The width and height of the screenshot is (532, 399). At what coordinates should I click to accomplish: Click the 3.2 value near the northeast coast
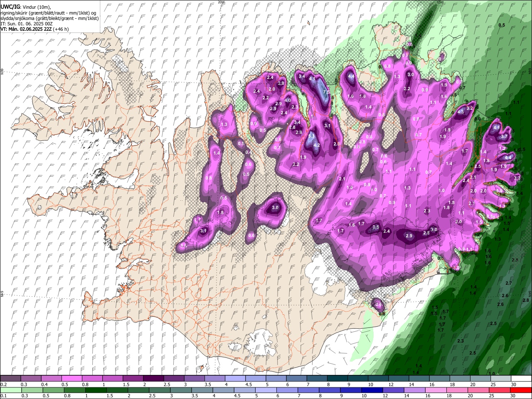click(x=470, y=108)
